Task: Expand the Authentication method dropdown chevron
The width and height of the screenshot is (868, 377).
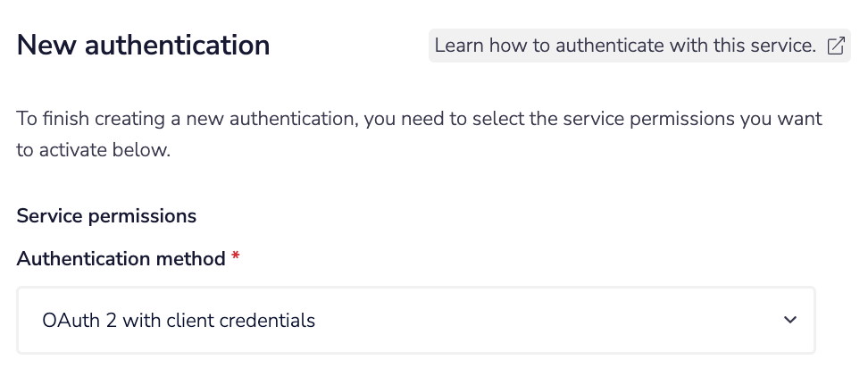Action: [789, 320]
